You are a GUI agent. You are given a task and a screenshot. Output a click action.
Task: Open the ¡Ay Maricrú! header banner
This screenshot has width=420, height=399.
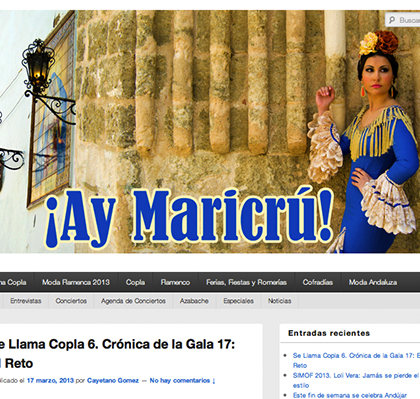(x=210, y=131)
